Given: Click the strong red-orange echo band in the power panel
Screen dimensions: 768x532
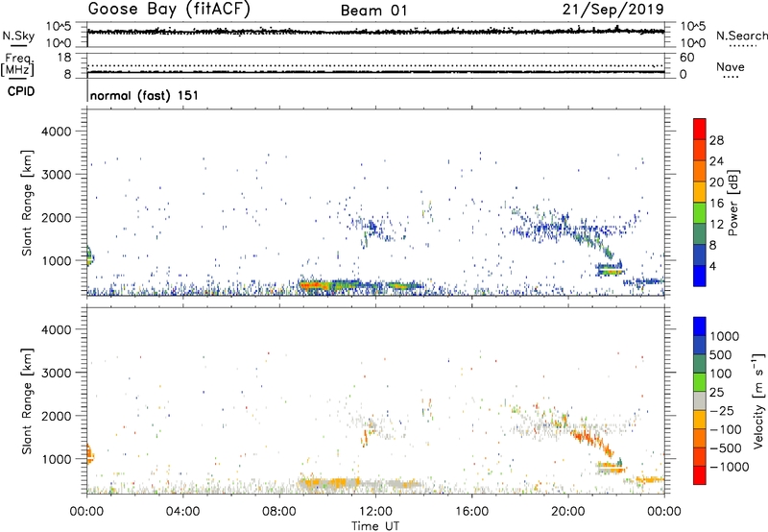Looking at the screenshot, I should [x=314, y=285].
